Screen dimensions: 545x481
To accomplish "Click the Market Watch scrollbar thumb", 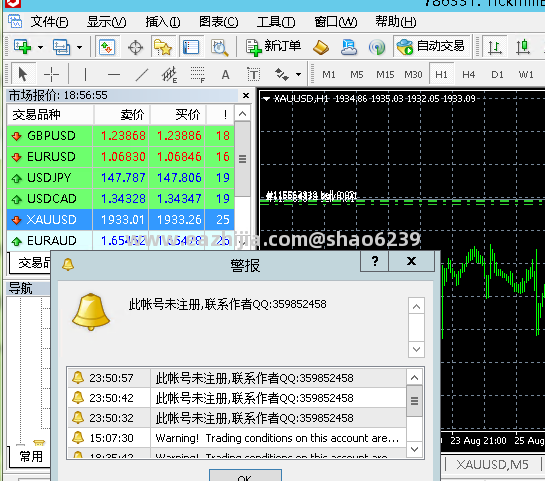I will pyautogui.click(x=243, y=159).
